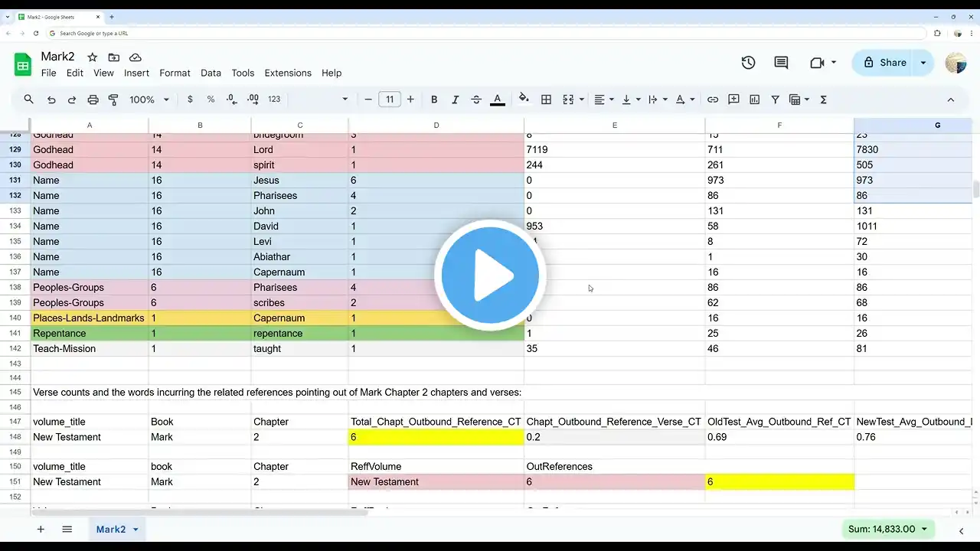Toggle strikethrough formatting
This screenshot has height=551, width=980.
click(x=476, y=99)
